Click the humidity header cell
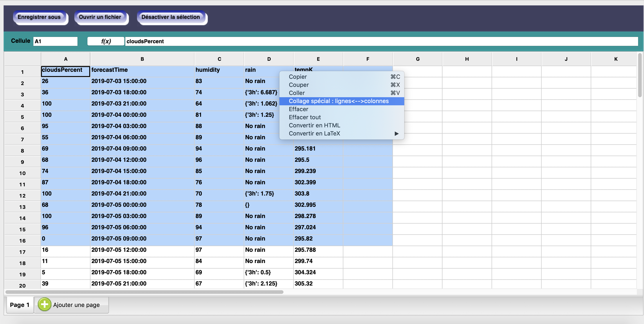Screen dimensions: 644x324 coord(219,71)
